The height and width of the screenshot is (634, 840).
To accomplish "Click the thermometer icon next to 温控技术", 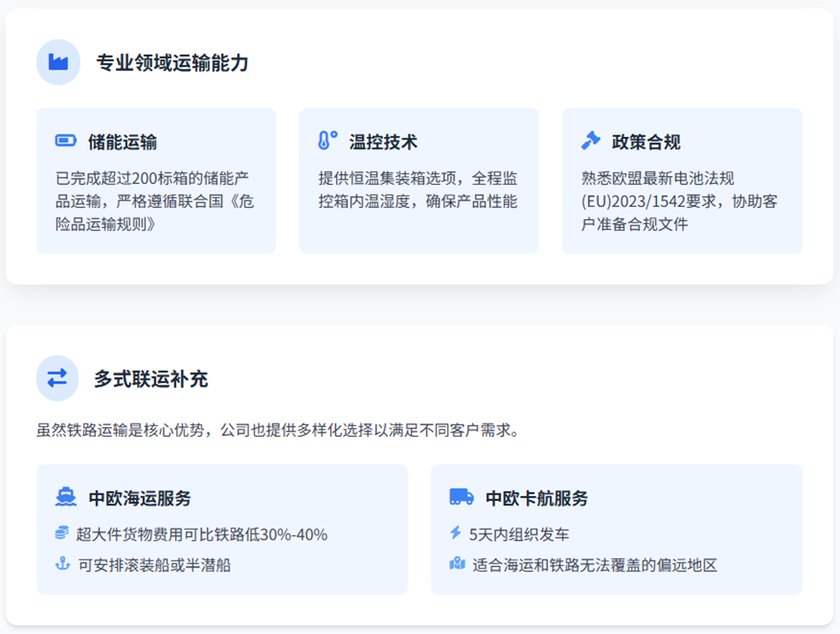I will click(x=328, y=141).
